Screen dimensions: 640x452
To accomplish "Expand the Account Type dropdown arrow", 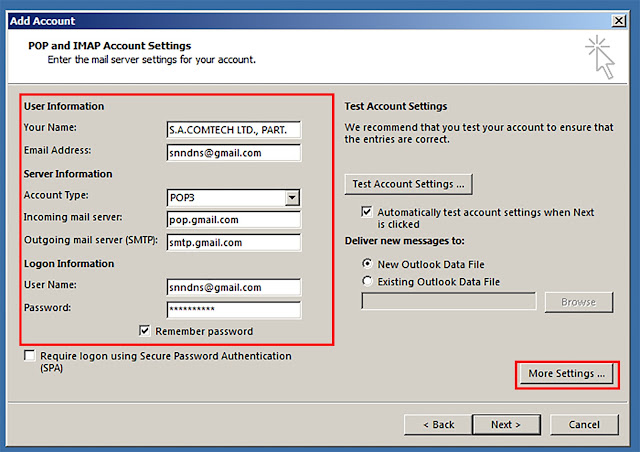I will pos(292,198).
